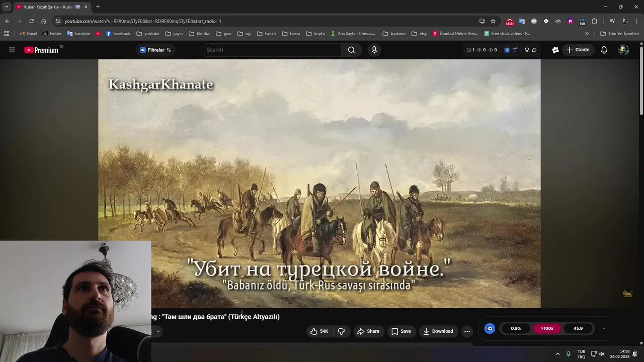This screenshot has width=644, height=362.
Task: Open Filtreler filter settings
Action: click(155, 50)
